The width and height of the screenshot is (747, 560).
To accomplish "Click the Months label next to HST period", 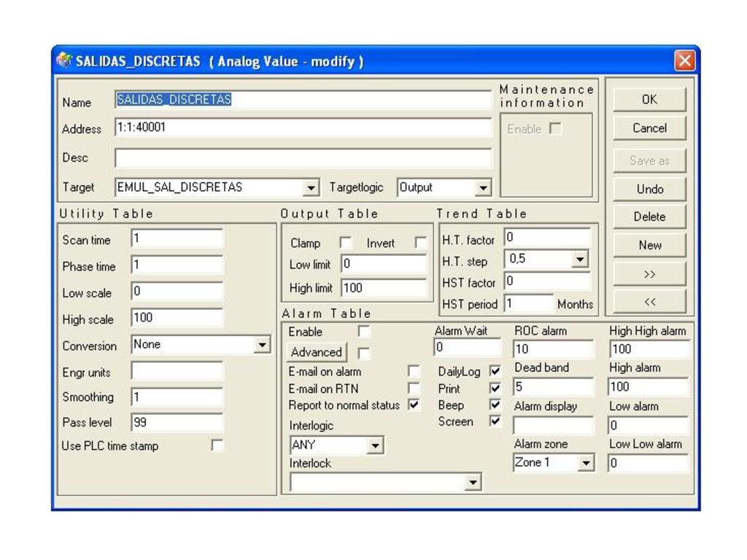I will click(x=575, y=304).
